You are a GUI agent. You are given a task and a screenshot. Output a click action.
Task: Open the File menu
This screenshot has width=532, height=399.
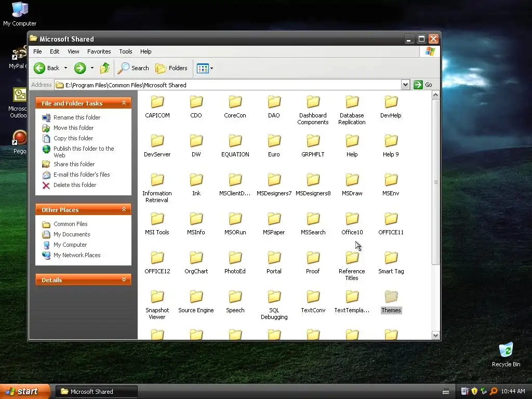coord(37,51)
